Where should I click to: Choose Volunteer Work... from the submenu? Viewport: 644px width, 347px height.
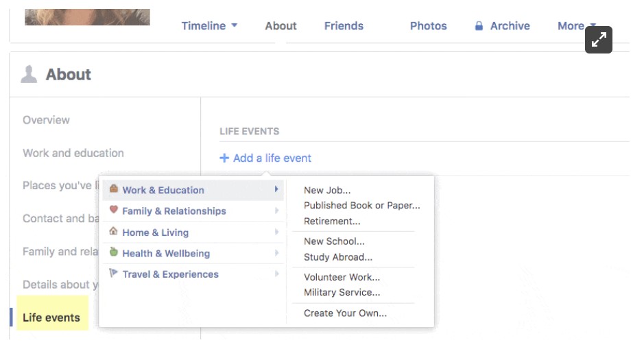point(342,277)
